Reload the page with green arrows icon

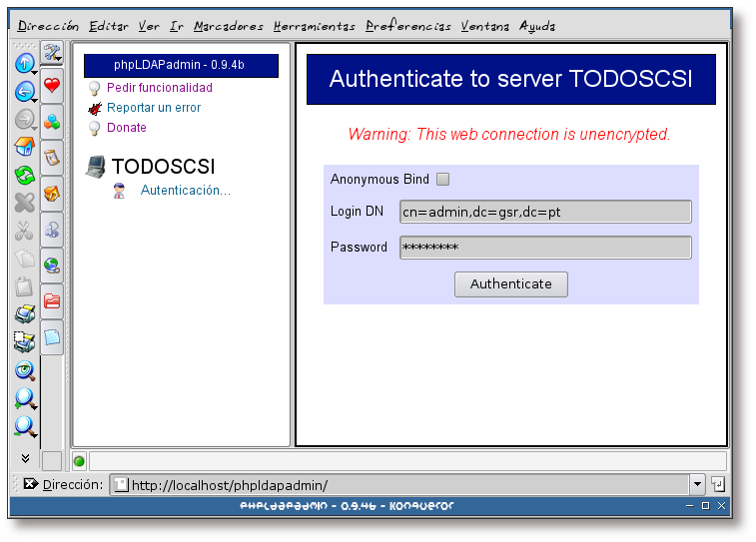pyautogui.click(x=24, y=176)
